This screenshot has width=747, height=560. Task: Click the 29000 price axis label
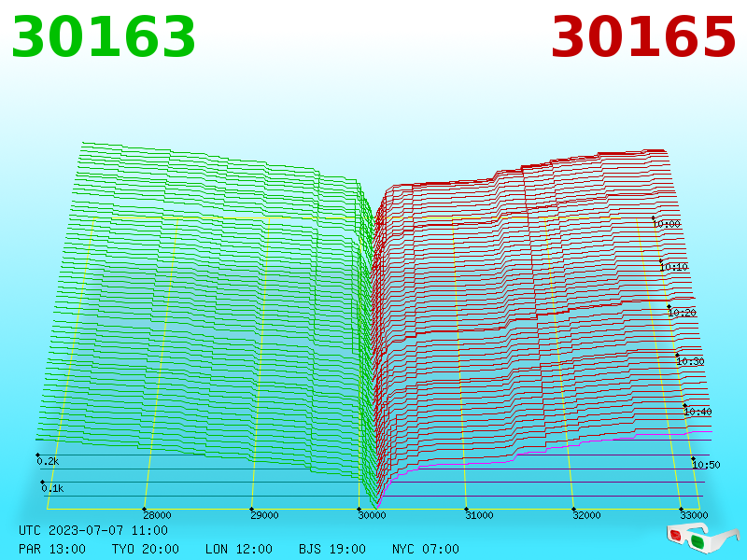264,515
